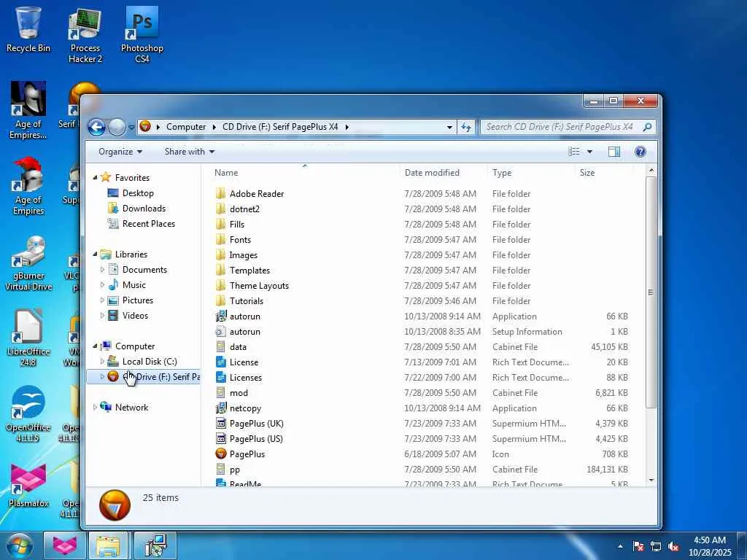Click the Back navigation arrow in Explorer

coord(97,127)
